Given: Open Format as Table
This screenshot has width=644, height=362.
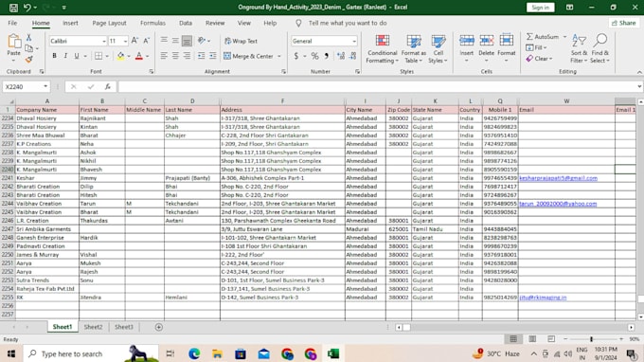Looking at the screenshot, I should click(x=413, y=49).
